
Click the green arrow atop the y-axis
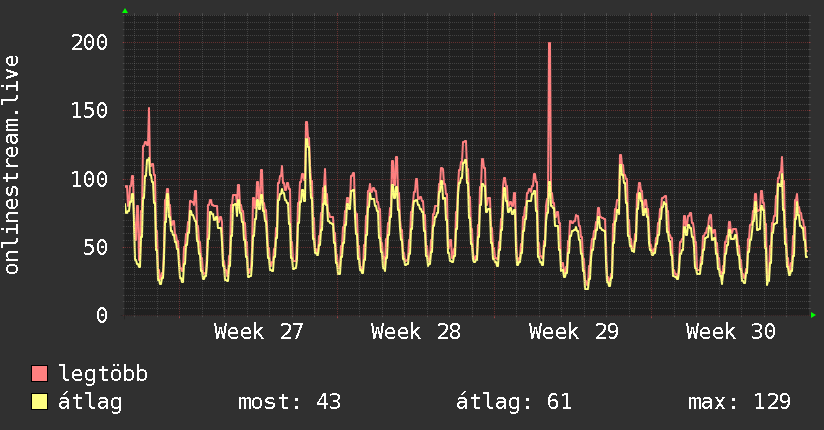(125, 11)
